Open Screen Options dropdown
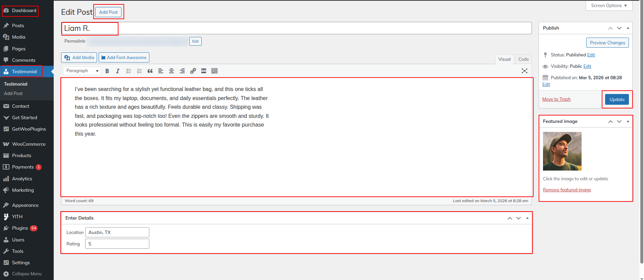Image resolution: width=644 pixels, height=280 pixels. click(x=609, y=6)
